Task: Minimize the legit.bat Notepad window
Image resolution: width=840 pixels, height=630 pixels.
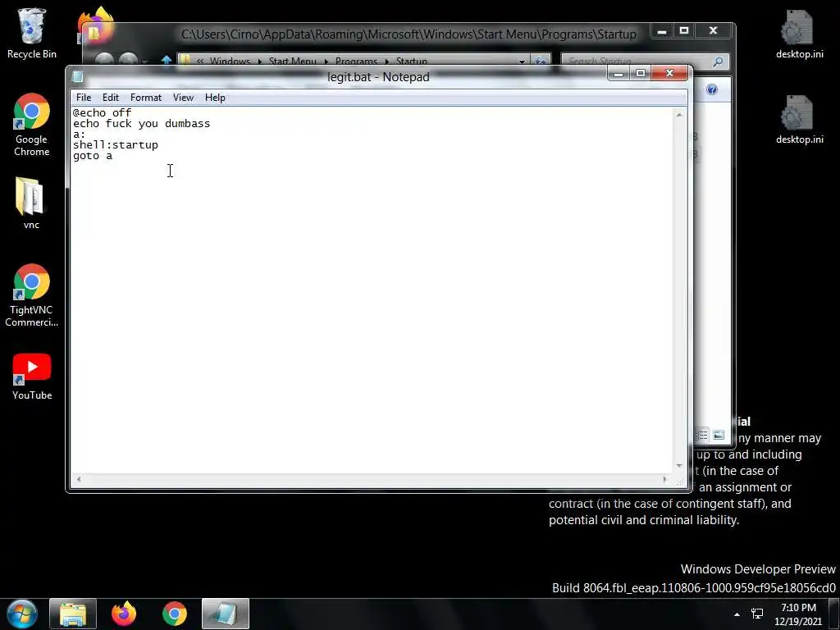Action: pyautogui.click(x=619, y=73)
